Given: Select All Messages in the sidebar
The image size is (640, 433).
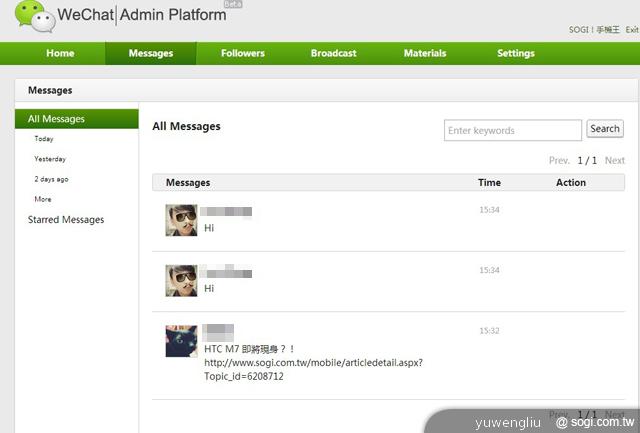Looking at the screenshot, I should (x=77, y=119).
